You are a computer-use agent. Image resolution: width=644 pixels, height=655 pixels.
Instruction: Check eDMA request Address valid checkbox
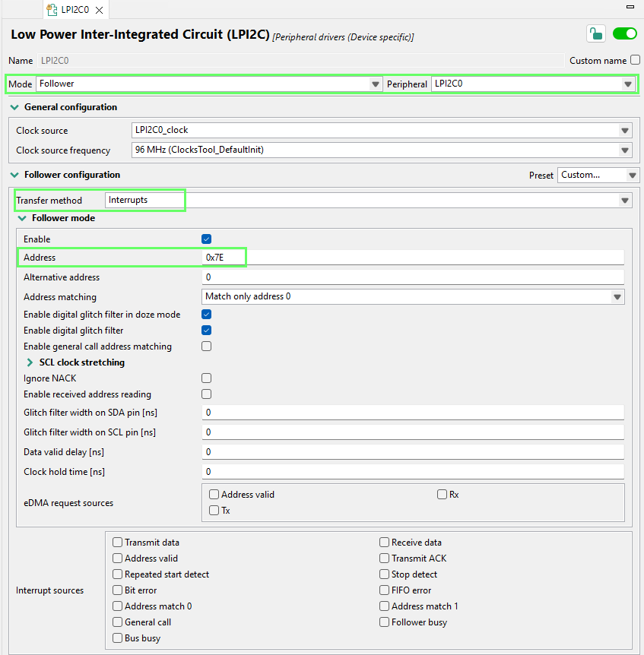[214, 495]
